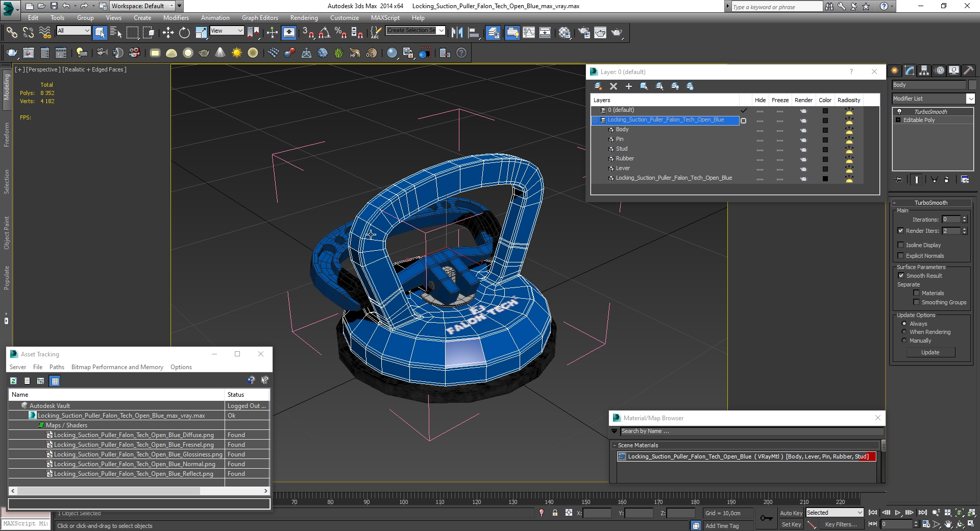This screenshot has height=531, width=980.
Task: Click the Mirror tool icon
Action: tap(457, 33)
